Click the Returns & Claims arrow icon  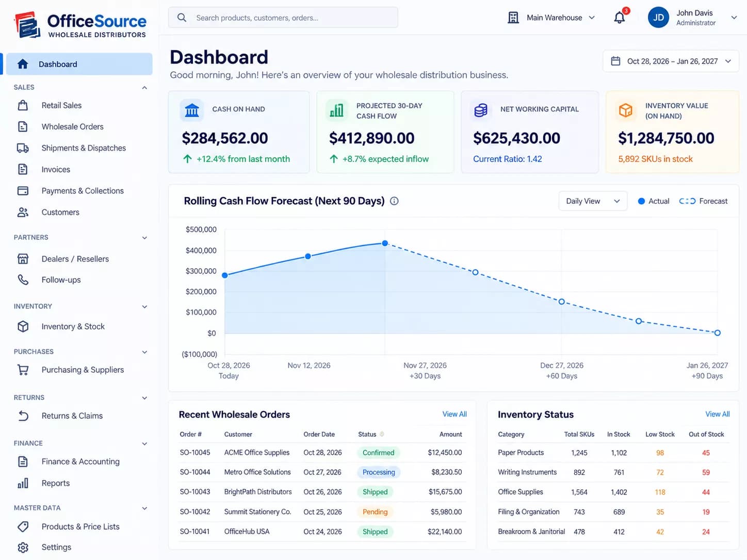[x=23, y=416]
